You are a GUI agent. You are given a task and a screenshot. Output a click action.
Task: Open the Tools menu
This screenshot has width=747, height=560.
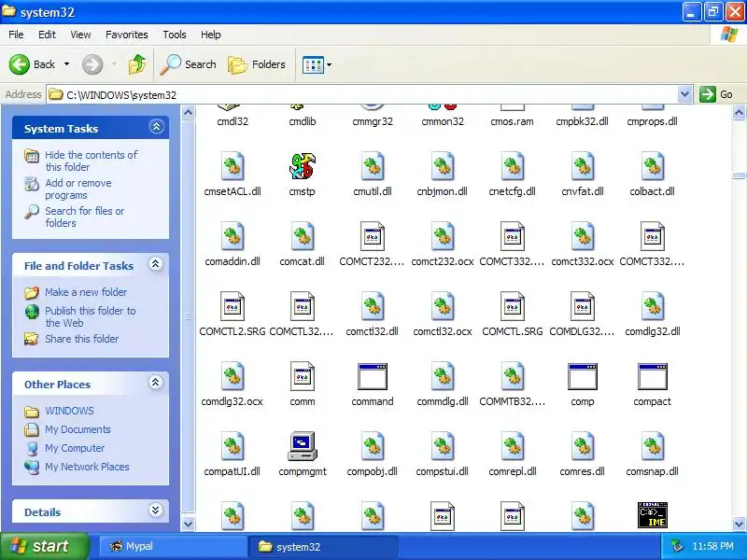pyautogui.click(x=175, y=35)
